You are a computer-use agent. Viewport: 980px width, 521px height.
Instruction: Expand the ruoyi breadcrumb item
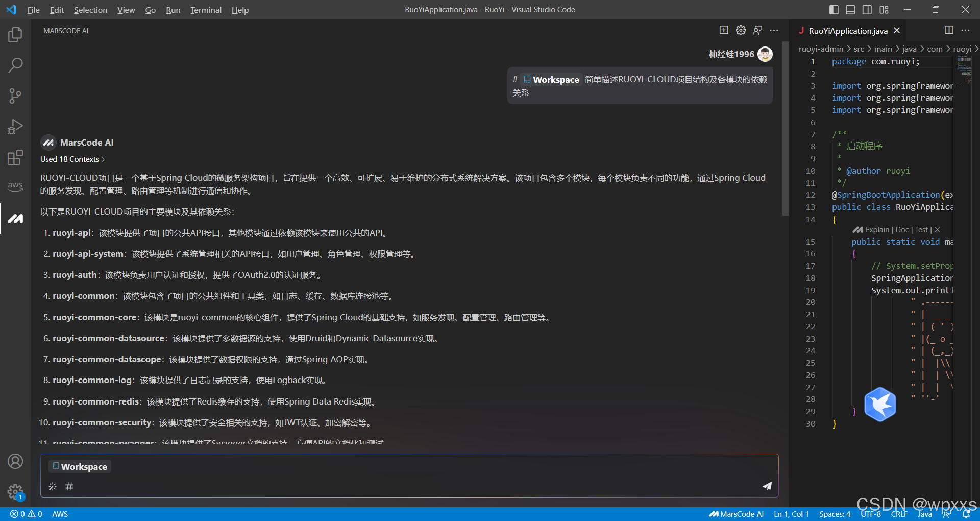963,49
